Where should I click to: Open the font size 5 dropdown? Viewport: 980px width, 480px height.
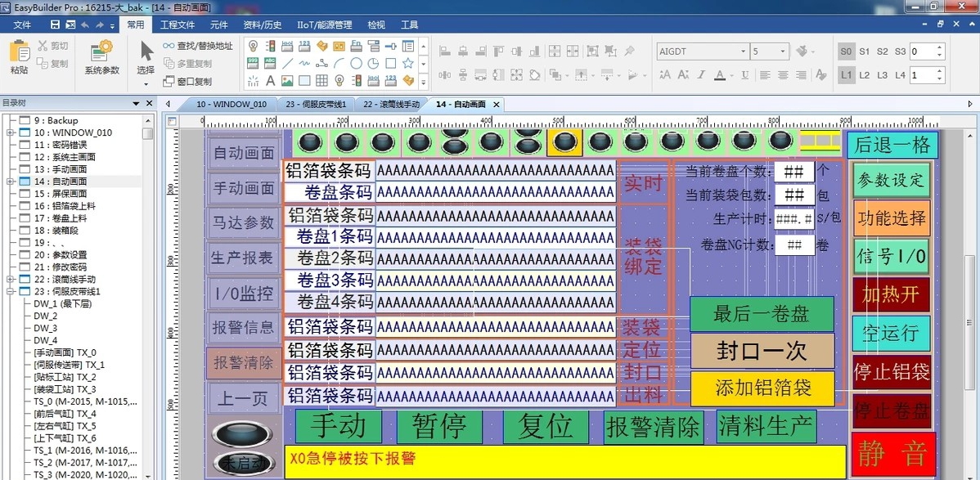[x=784, y=52]
